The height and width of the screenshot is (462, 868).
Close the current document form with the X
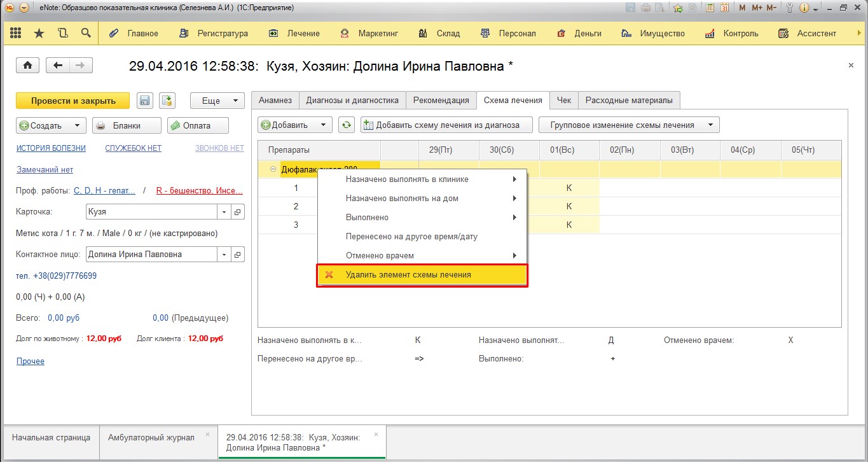tap(851, 65)
